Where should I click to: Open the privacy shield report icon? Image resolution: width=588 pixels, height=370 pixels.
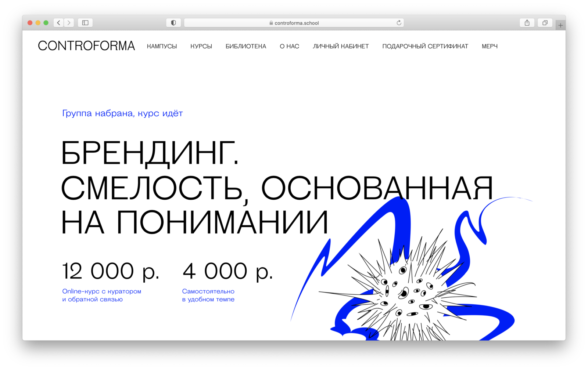tap(173, 23)
